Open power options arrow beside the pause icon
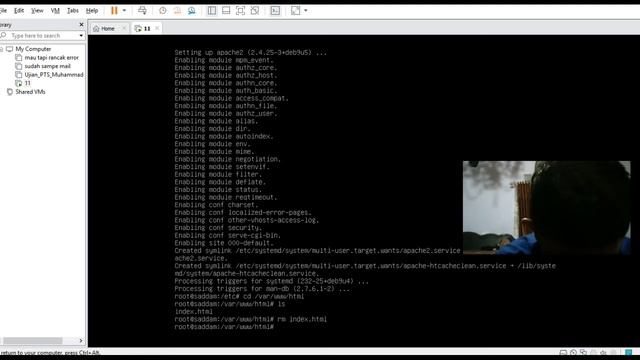 pyautogui.click(x=124, y=11)
